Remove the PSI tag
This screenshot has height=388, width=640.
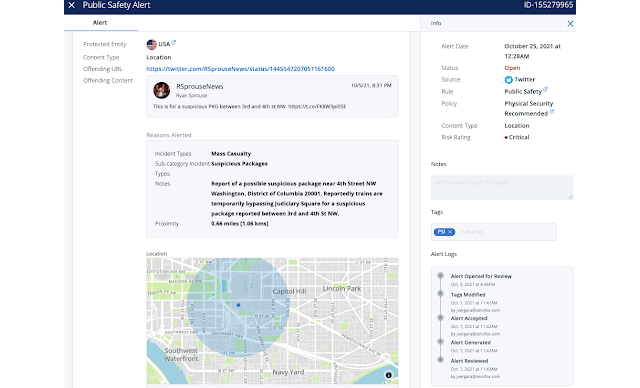(x=450, y=232)
